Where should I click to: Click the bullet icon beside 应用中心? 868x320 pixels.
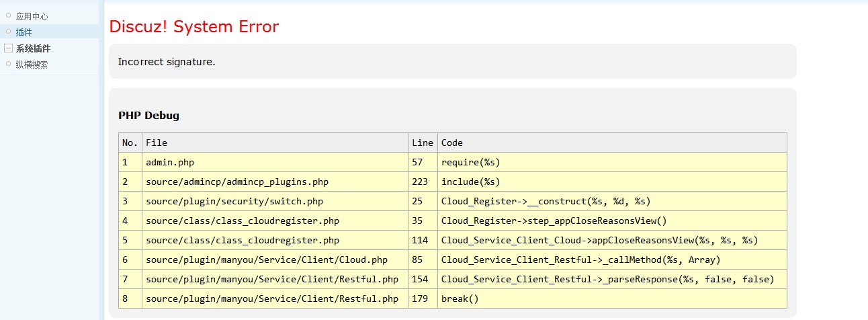click(x=9, y=15)
